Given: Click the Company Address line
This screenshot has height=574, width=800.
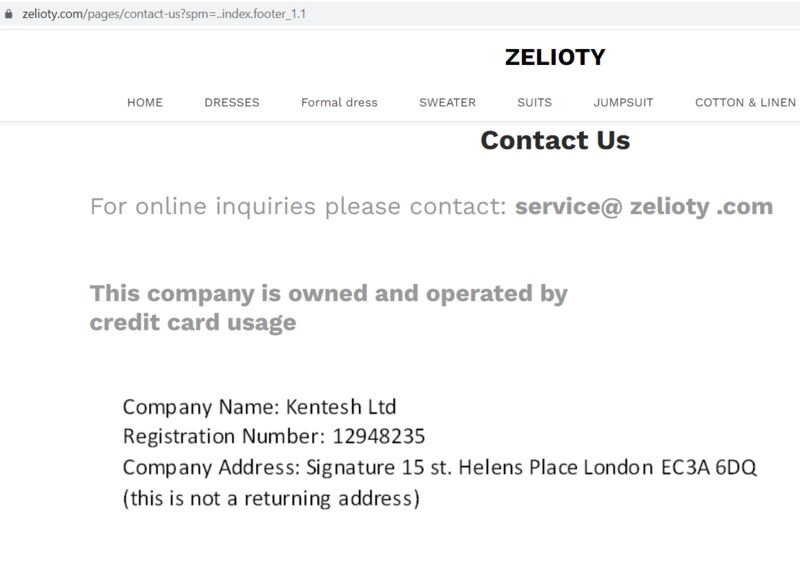Looking at the screenshot, I should pos(439,467).
